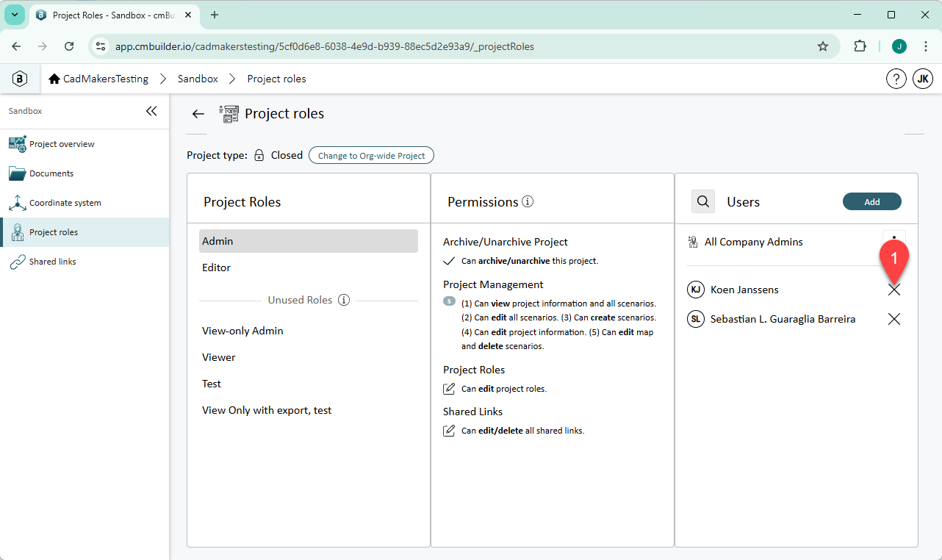
Task: Click the Documents folder icon
Action: point(17,173)
